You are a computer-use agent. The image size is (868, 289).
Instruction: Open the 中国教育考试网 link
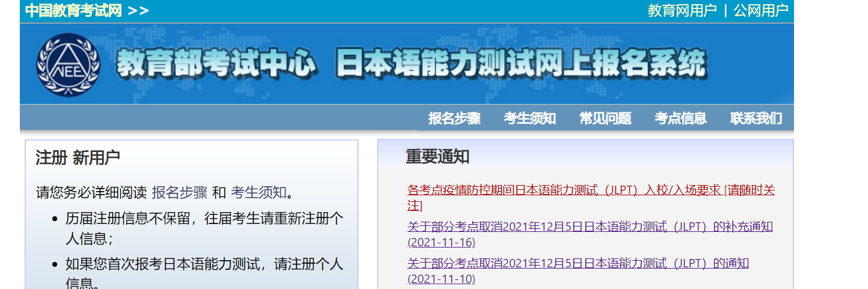coord(73,10)
